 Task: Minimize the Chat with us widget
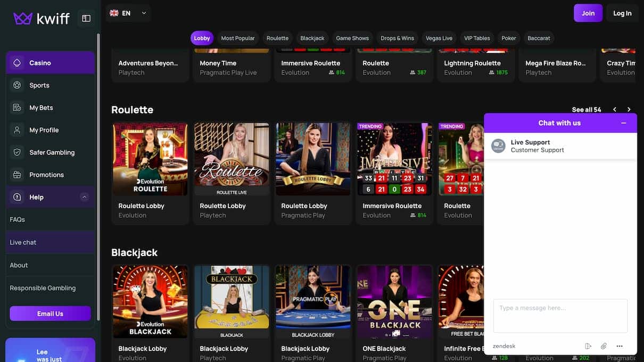(624, 123)
